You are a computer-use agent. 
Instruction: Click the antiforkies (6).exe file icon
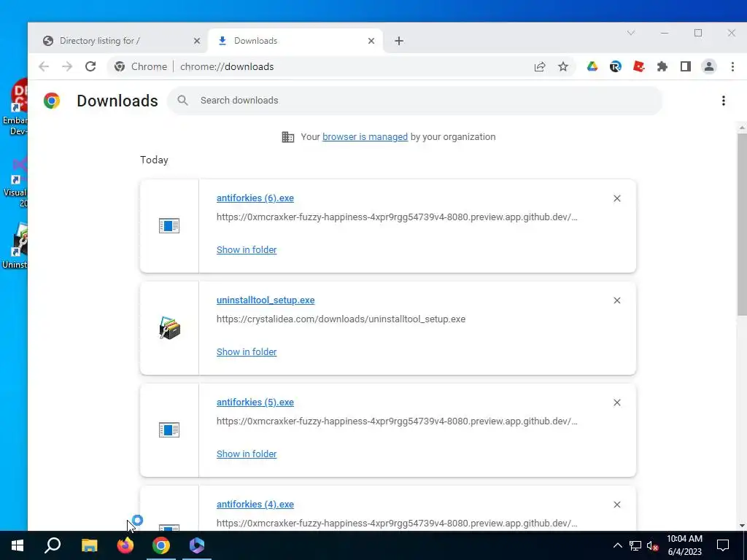[169, 226]
